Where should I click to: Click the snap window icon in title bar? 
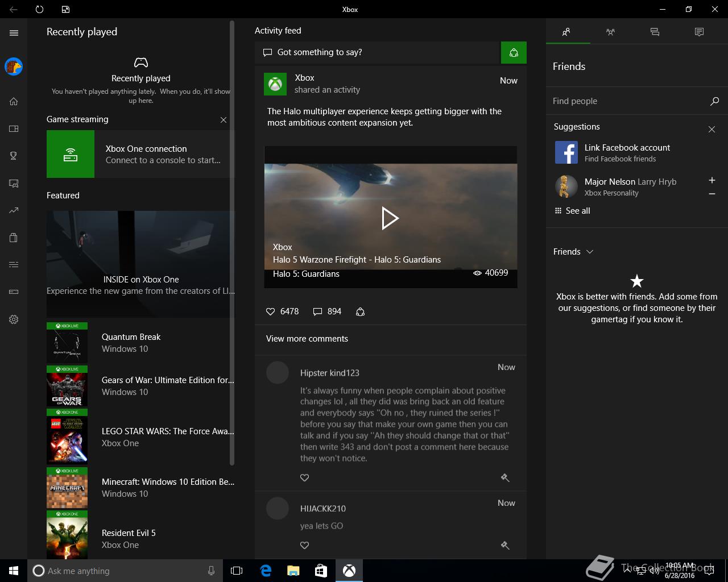click(65, 9)
